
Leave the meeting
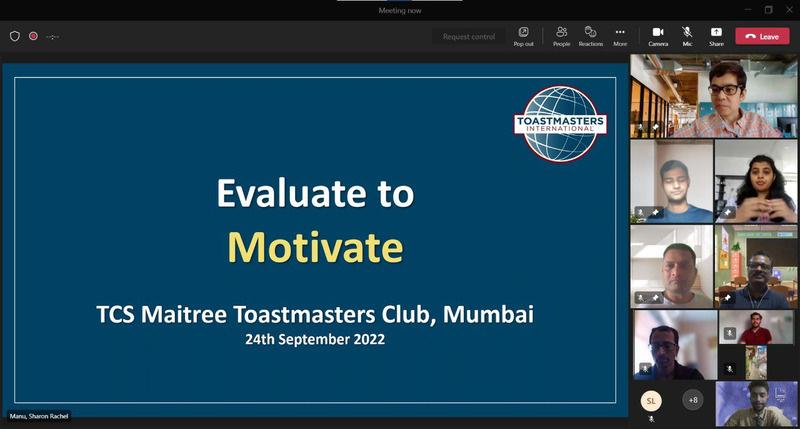pos(762,36)
